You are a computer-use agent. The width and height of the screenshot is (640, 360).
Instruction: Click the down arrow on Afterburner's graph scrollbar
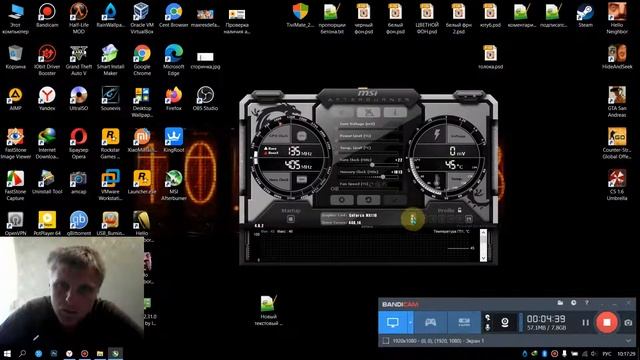pos(483,258)
